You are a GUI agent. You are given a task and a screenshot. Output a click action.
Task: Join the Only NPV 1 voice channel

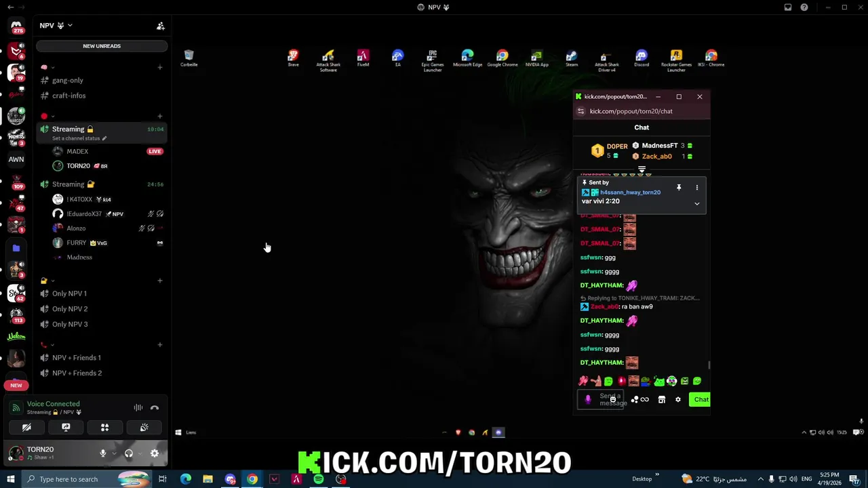point(102,293)
